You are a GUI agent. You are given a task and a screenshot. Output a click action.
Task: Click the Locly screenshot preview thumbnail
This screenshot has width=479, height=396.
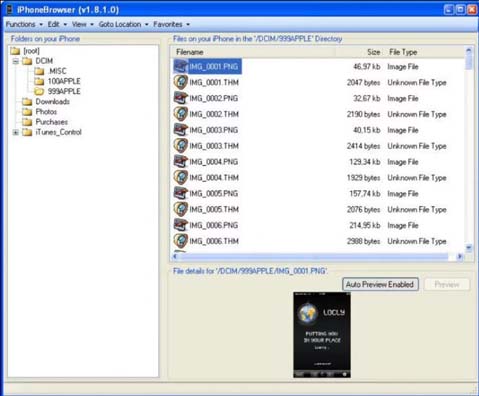coord(322,335)
